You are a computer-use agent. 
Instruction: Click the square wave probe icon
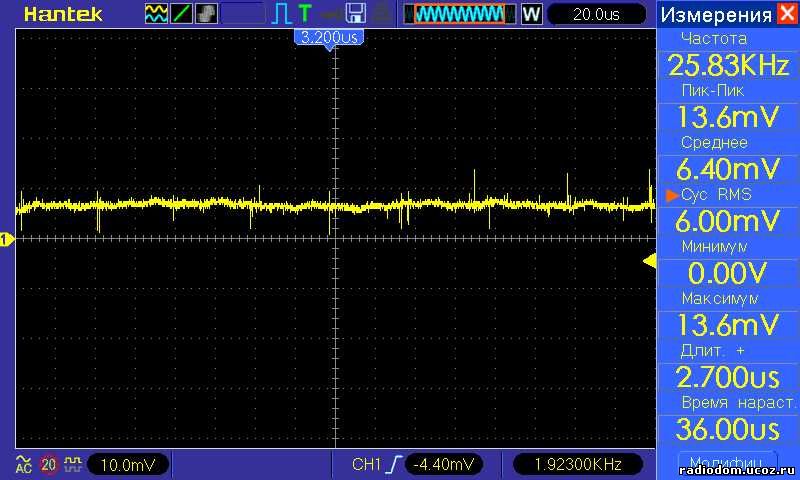(73, 464)
